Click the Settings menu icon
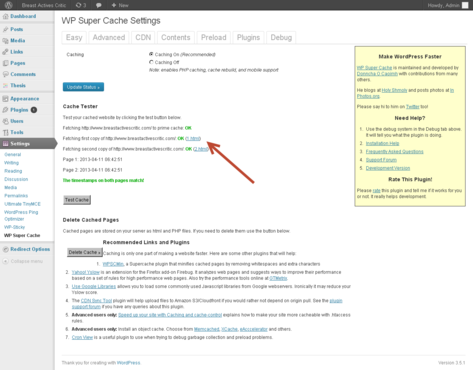Screen dimensions: 473x370 pos(5,144)
